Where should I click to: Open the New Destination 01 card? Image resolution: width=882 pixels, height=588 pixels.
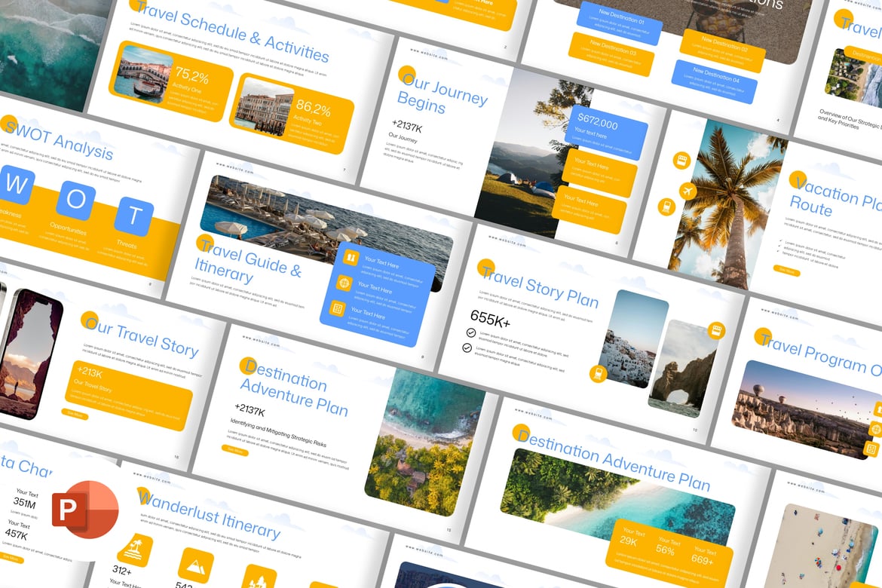620,23
